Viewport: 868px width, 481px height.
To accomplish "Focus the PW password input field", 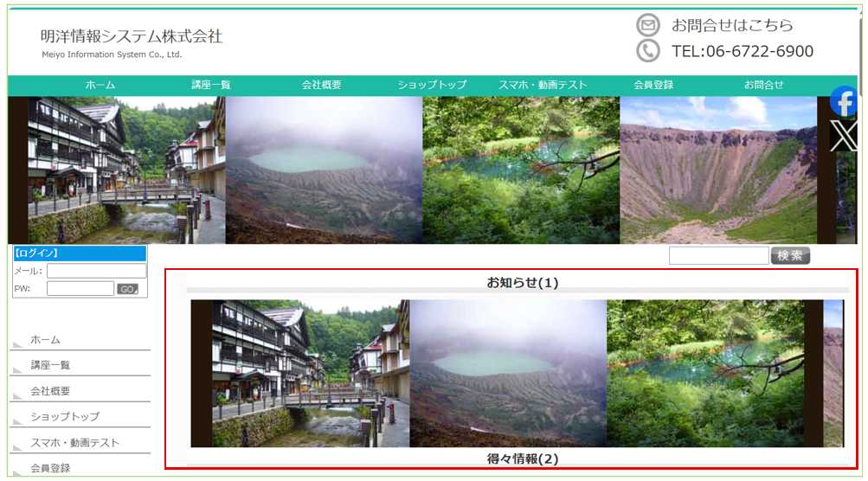I will (80, 288).
